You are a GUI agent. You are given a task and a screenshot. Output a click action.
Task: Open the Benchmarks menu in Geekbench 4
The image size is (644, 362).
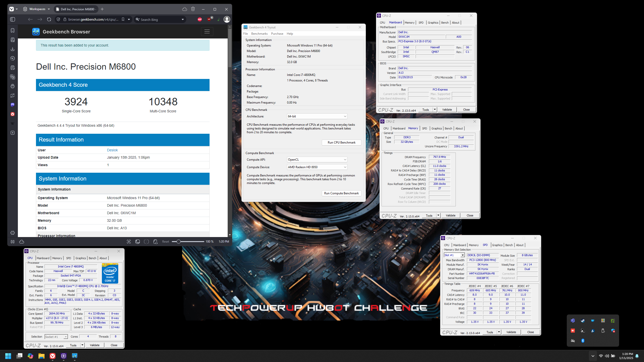click(259, 34)
